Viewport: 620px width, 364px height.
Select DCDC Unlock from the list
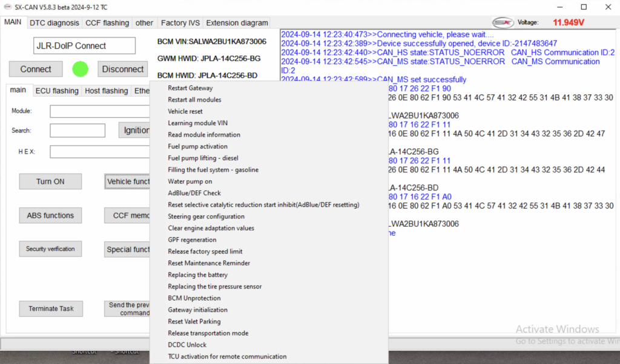click(187, 345)
